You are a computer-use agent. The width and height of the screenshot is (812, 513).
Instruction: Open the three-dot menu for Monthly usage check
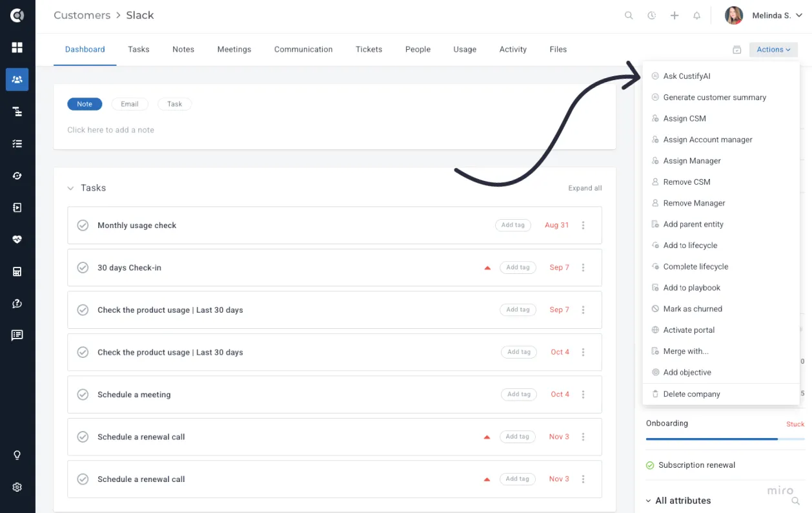coord(583,225)
